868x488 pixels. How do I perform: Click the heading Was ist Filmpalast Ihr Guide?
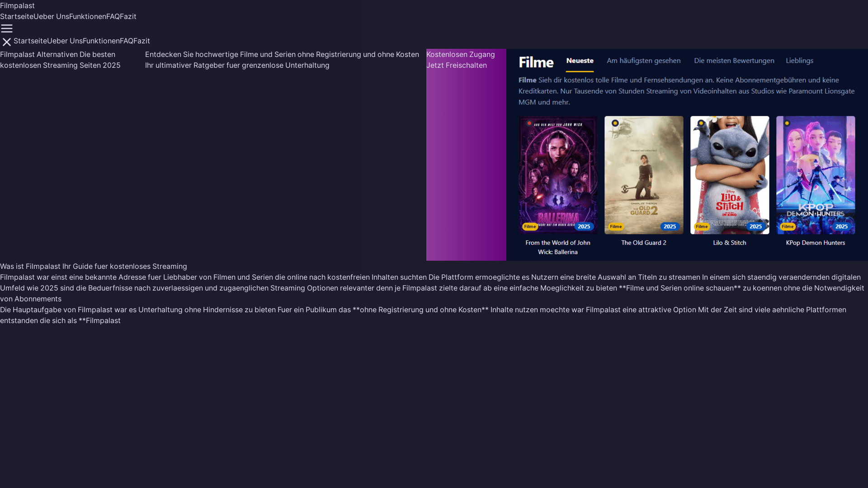[94, 266]
